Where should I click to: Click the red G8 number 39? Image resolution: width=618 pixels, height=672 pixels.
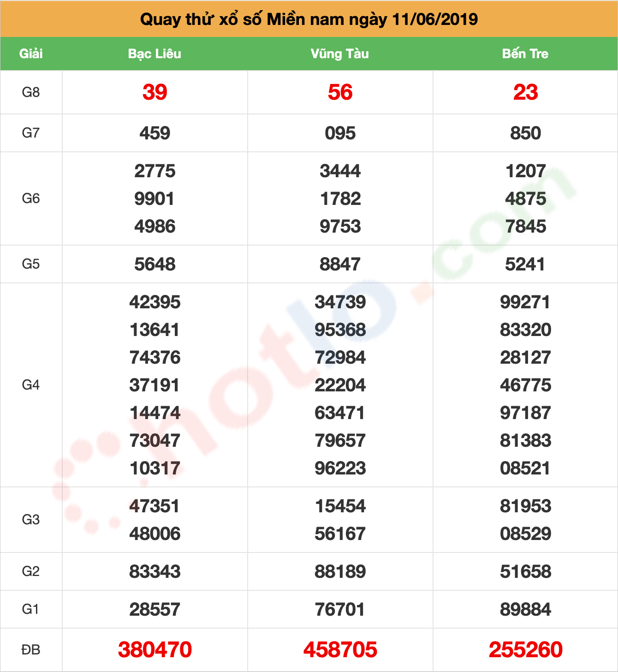coord(155,92)
